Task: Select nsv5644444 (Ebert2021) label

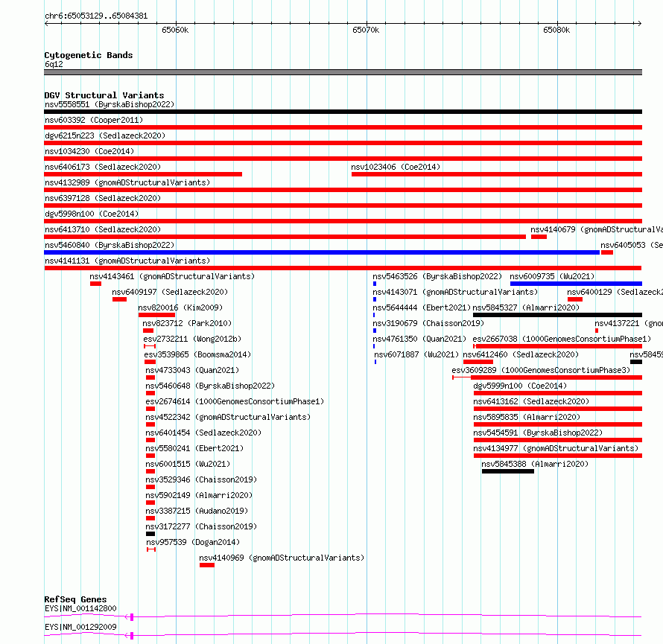Action: pyautogui.click(x=422, y=307)
